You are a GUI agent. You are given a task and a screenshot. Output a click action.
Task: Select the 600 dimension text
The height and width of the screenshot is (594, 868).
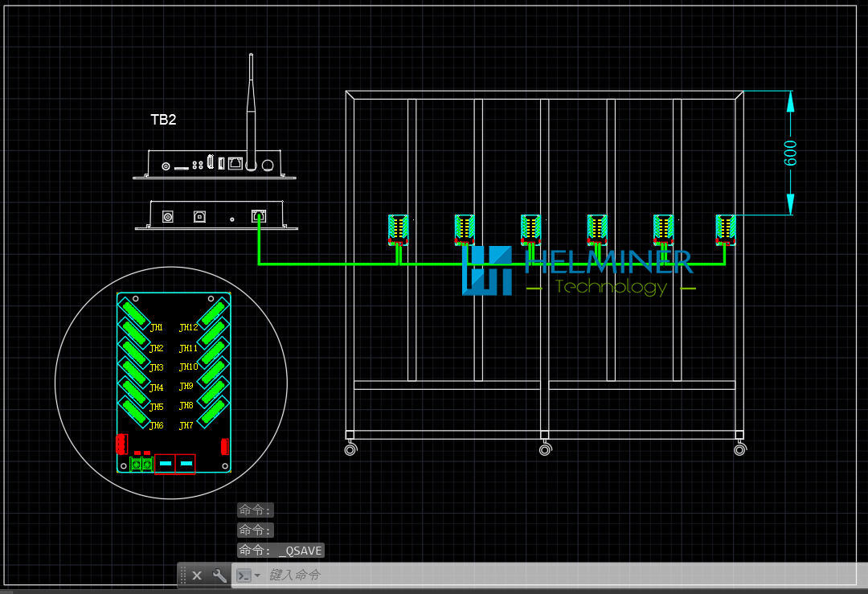791,154
